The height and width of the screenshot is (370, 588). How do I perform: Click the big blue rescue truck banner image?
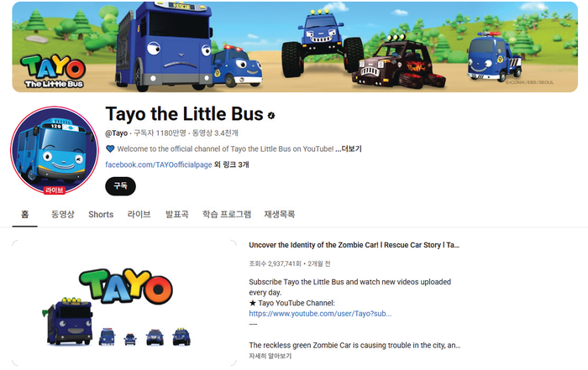(x=164, y=45)
